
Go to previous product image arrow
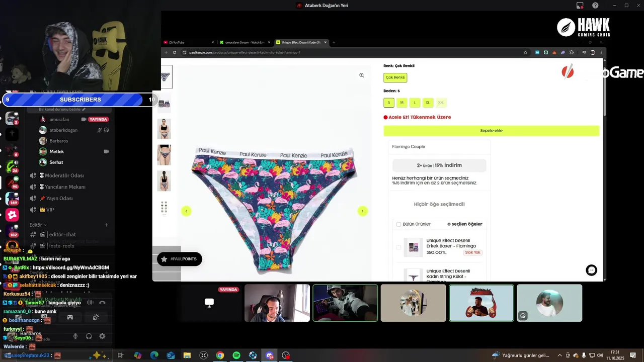tap(186, 211)
